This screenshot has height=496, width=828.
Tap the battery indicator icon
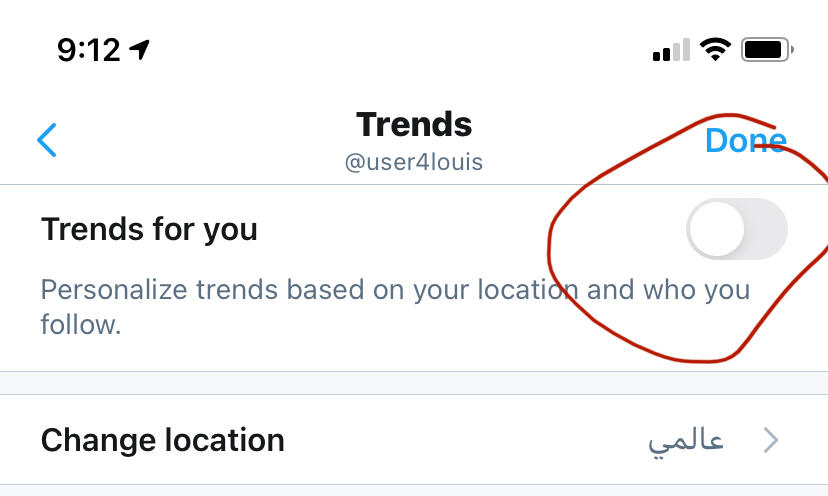coord(767,49)
